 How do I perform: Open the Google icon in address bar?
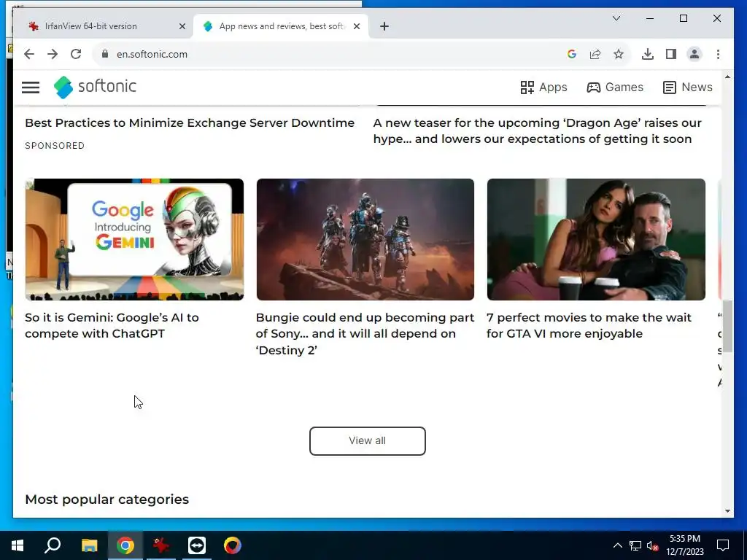tap(572, 54)
